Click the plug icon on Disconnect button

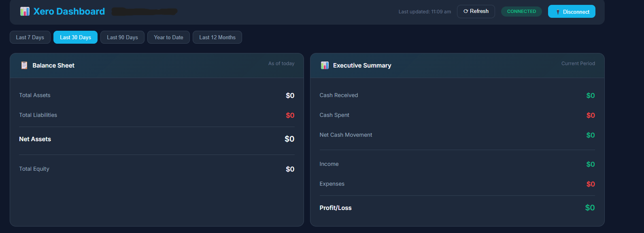[558, 12]
